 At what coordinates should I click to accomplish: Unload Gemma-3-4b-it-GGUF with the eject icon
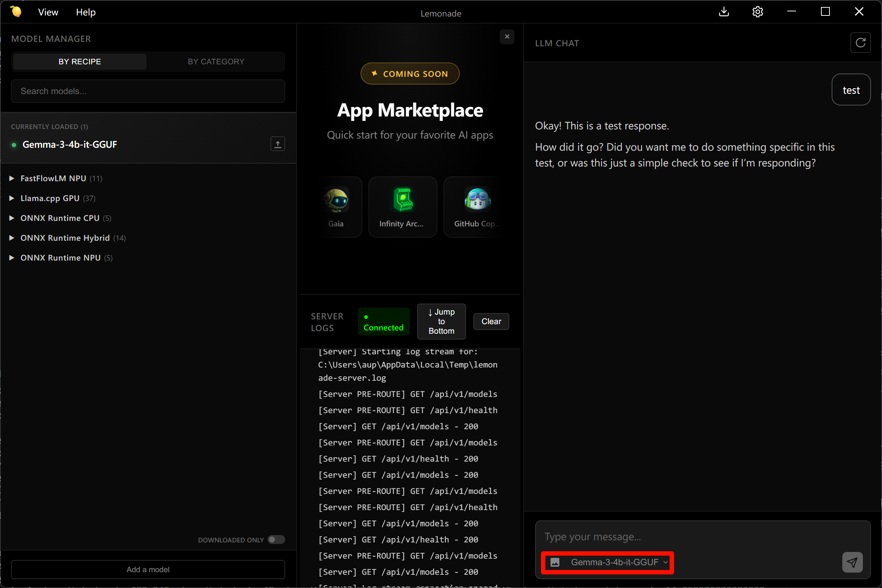(x=277, y=144)
